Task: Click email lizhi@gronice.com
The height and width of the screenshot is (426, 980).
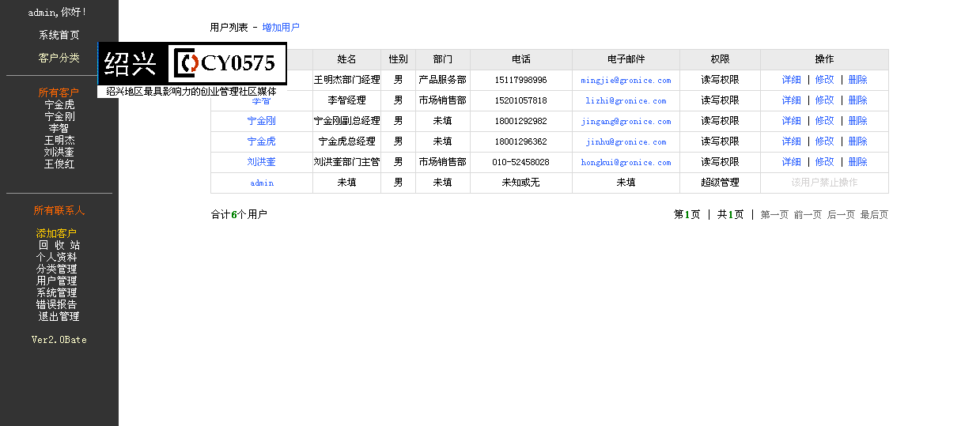Action: point(626,100)
